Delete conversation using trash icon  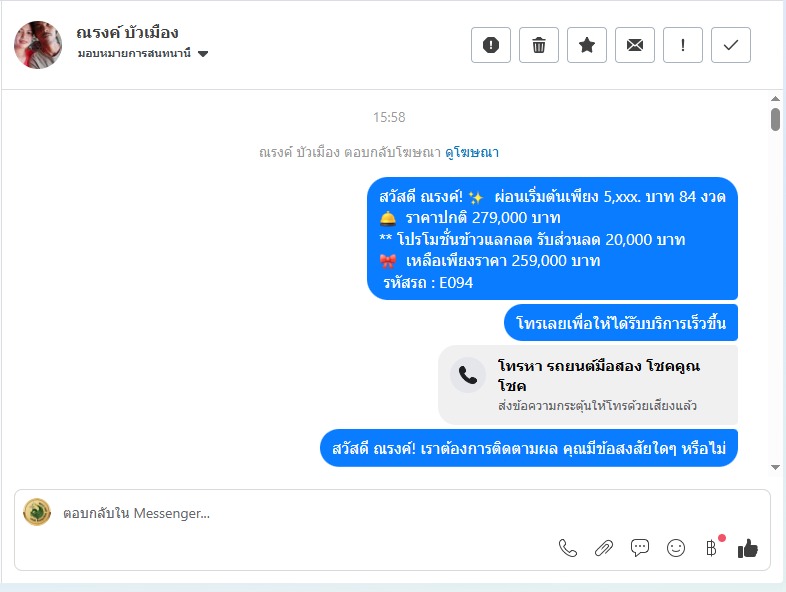pyautogui.click(x=539, y=45)
